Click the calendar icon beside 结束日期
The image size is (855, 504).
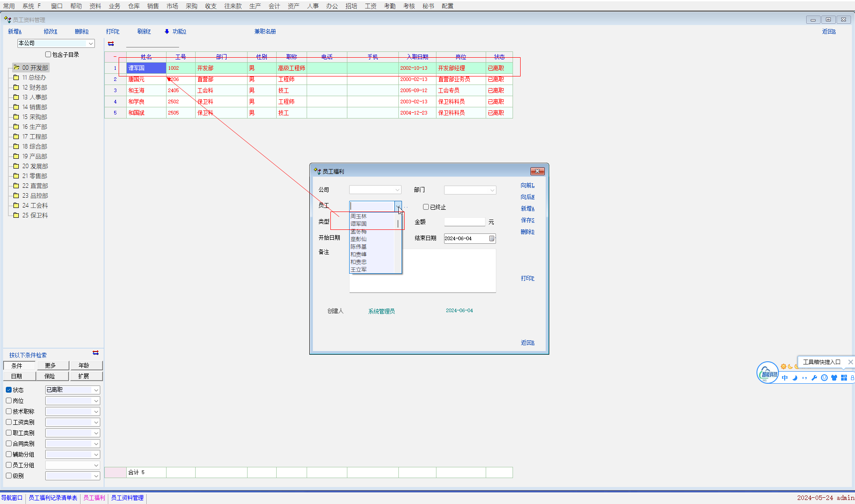[x=492, y=239]
